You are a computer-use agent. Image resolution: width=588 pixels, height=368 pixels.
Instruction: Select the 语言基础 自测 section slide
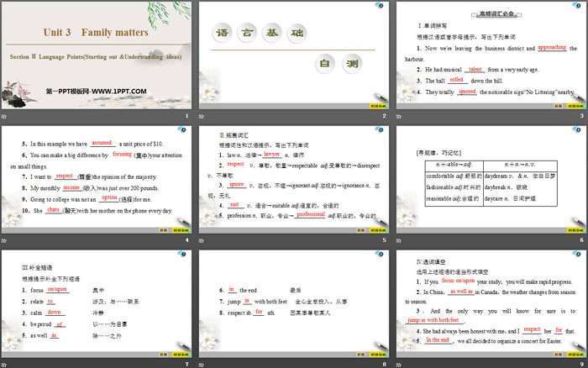pyautogui.click(x=292, y=55)
